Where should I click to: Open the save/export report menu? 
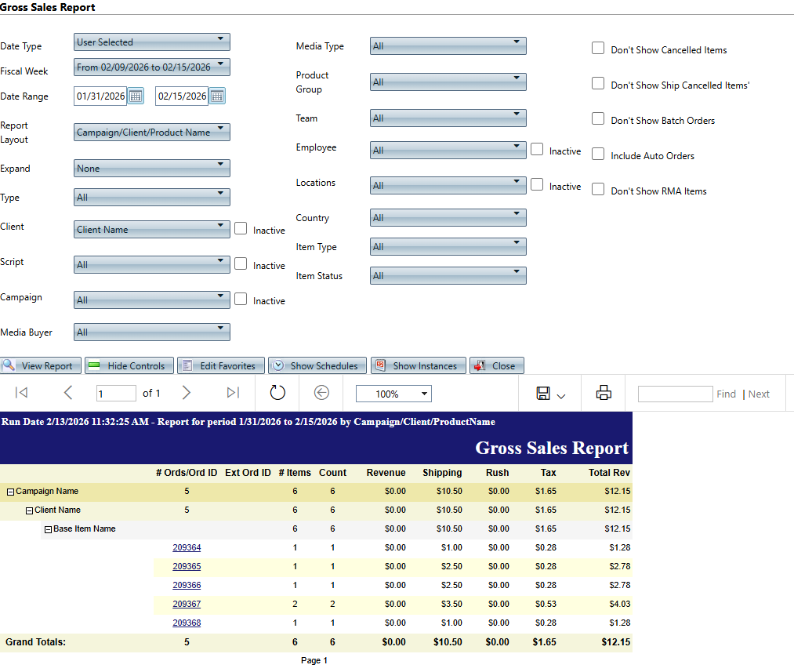550,394
